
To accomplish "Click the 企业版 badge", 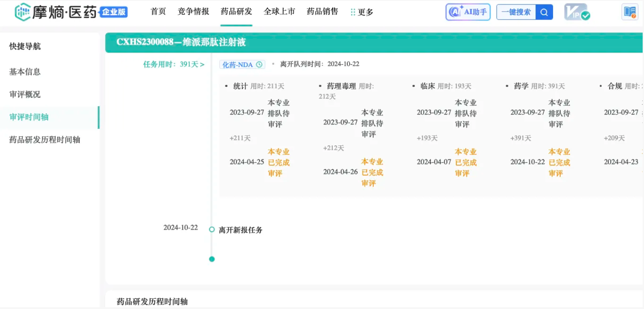I will 113,12.
